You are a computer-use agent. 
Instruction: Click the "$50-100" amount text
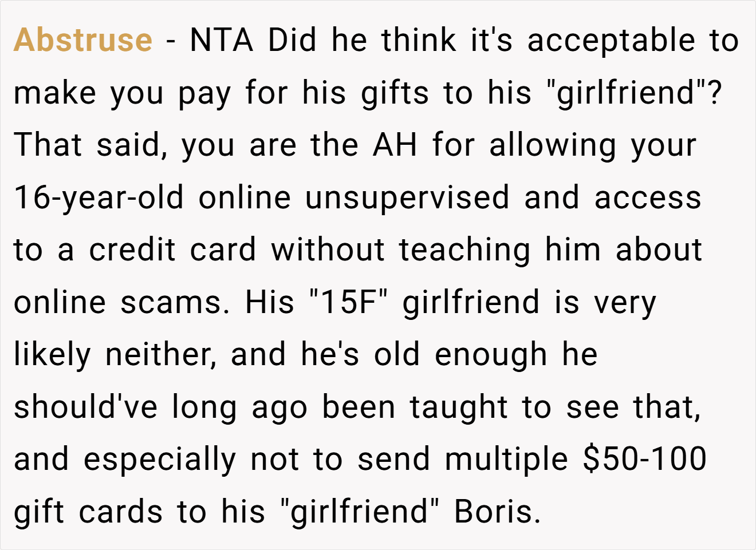pyautogui.click(x=645, y=460)
